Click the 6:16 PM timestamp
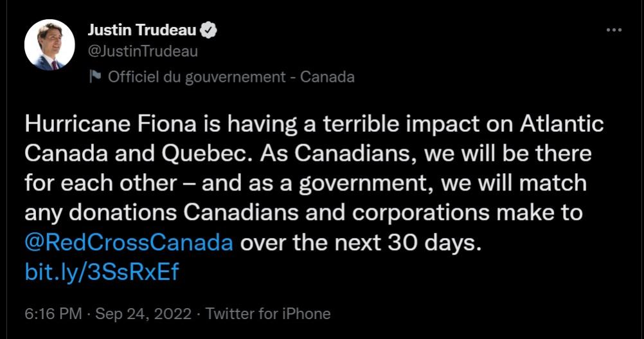 point(53,314)
